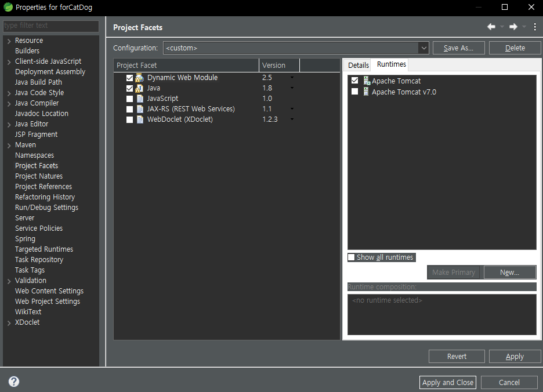This screenshot has height=392, width=543.
Task: Select Run/Debug Settings page
Action: [x=47, y=208]
